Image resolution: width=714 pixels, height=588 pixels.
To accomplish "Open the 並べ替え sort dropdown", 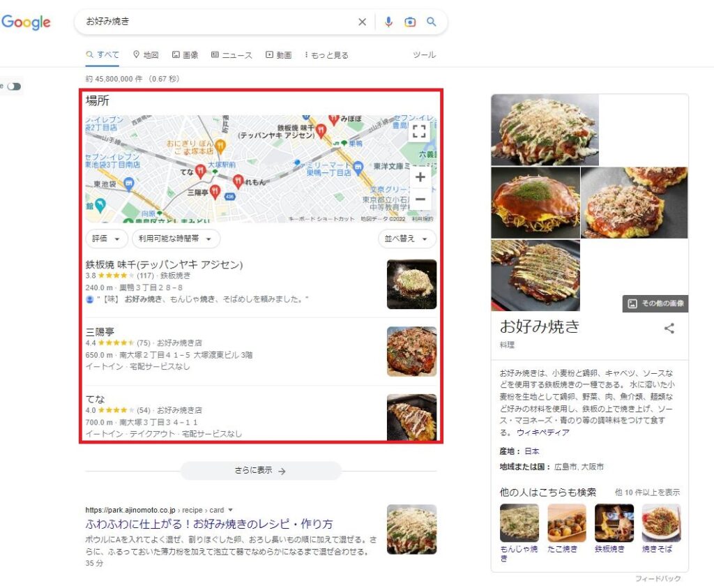I will point(407,239).
